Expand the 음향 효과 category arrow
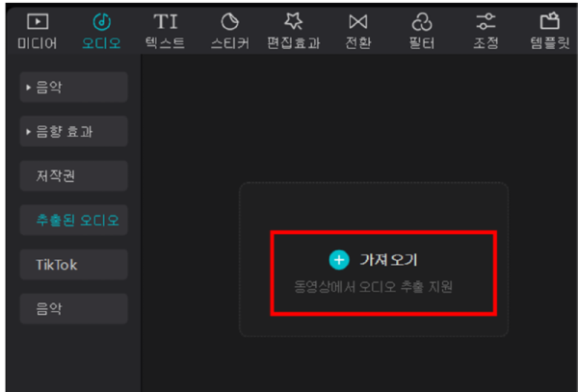The width and height of the screenshot is (578, 392). pyautogui.click(x=28, y=132)
